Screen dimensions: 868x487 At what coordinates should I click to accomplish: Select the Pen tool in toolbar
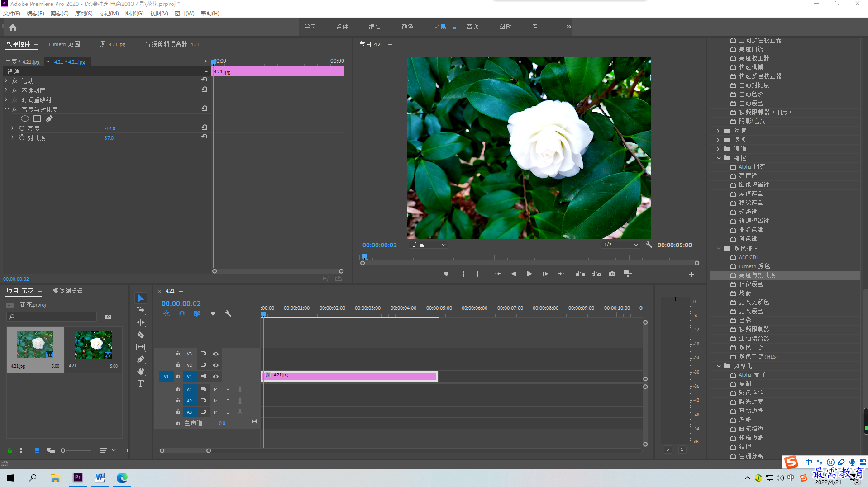(x=141, y=359)
